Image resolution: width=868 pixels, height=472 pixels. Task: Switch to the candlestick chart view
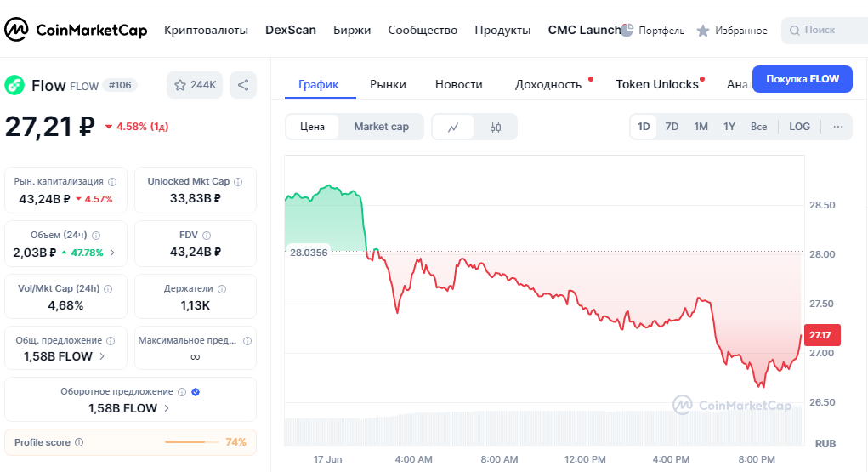(496, 127)
